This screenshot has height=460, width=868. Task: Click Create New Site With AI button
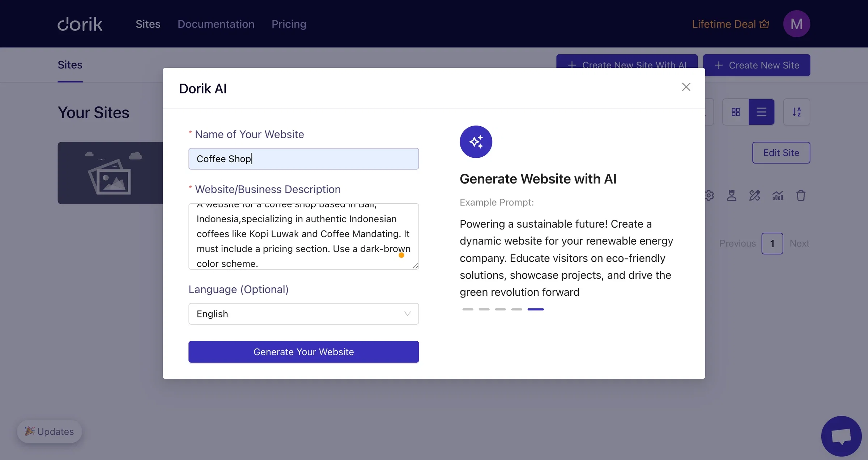(627, 62)
